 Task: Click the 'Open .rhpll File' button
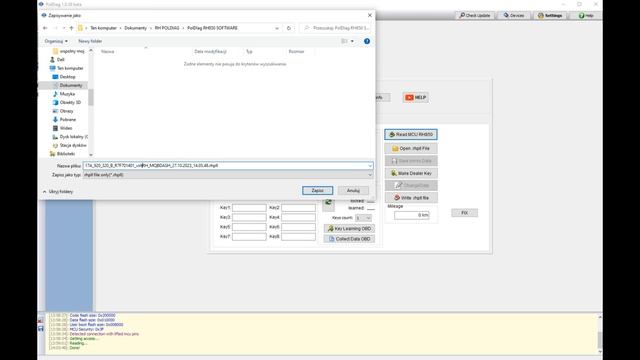411,149
